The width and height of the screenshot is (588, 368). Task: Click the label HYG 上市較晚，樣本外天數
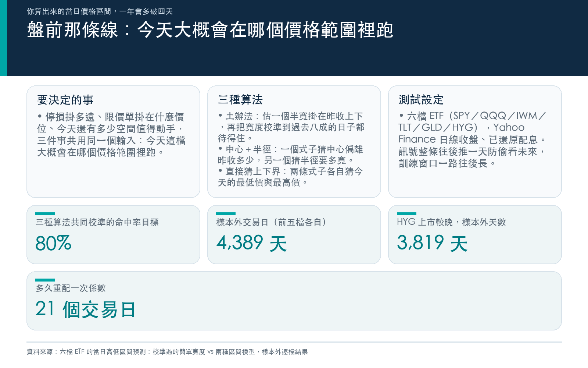(x=452, y=222)
